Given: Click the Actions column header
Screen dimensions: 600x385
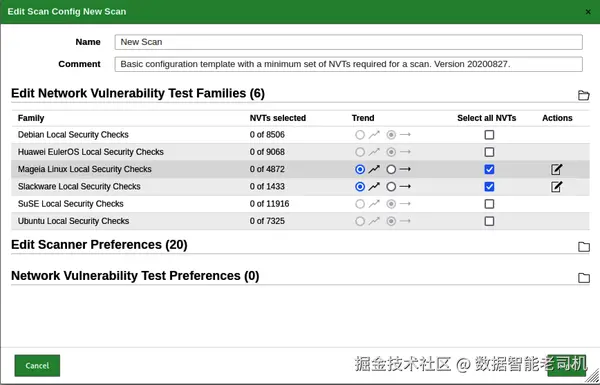Looking at the screenshot, I should pyautogui.click(x=557, y=118).
